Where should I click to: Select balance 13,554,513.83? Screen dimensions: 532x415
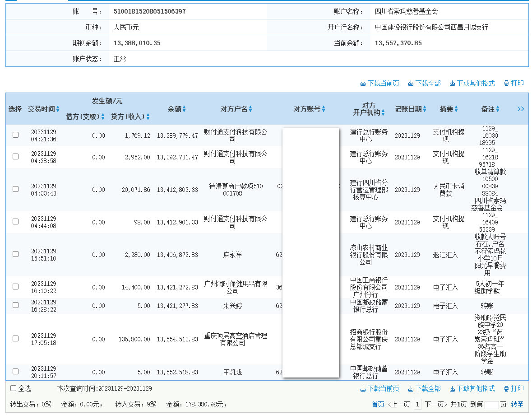click(x=177, y=339)
